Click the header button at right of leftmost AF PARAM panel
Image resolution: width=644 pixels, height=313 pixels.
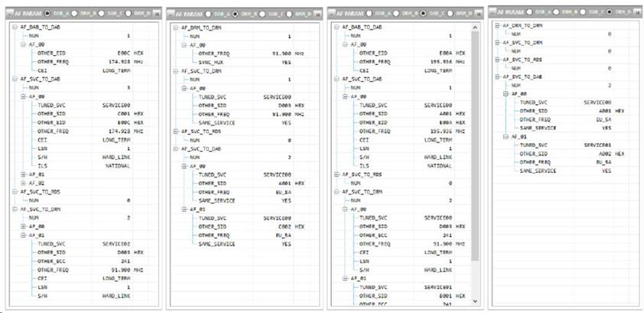(156, 14)
